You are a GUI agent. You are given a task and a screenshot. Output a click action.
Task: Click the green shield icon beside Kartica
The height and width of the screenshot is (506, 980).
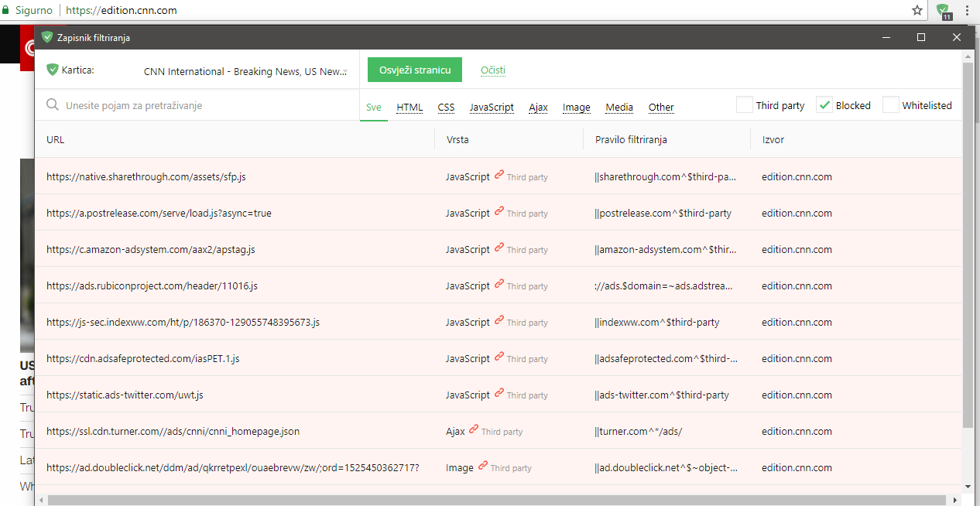(x=53, y=70)
